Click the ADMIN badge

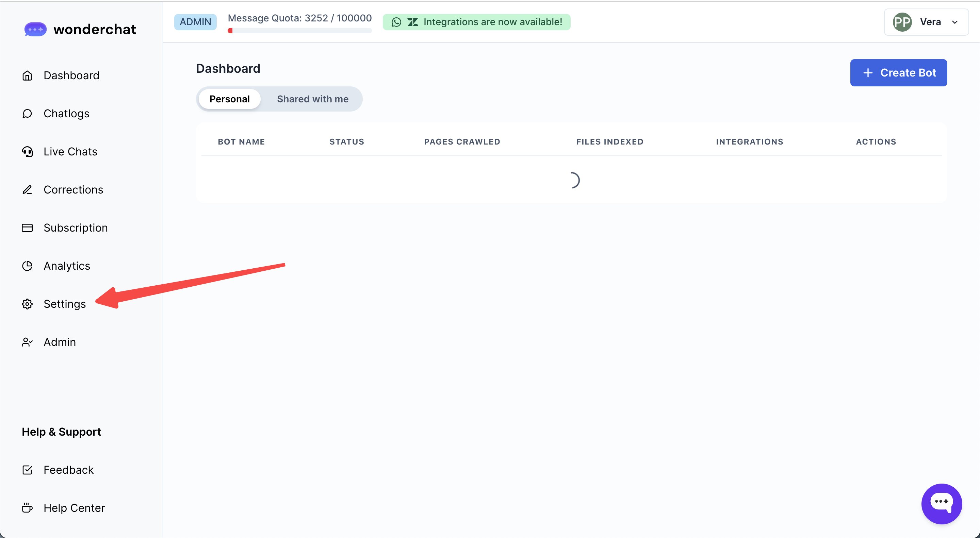[x=195, y=22]
